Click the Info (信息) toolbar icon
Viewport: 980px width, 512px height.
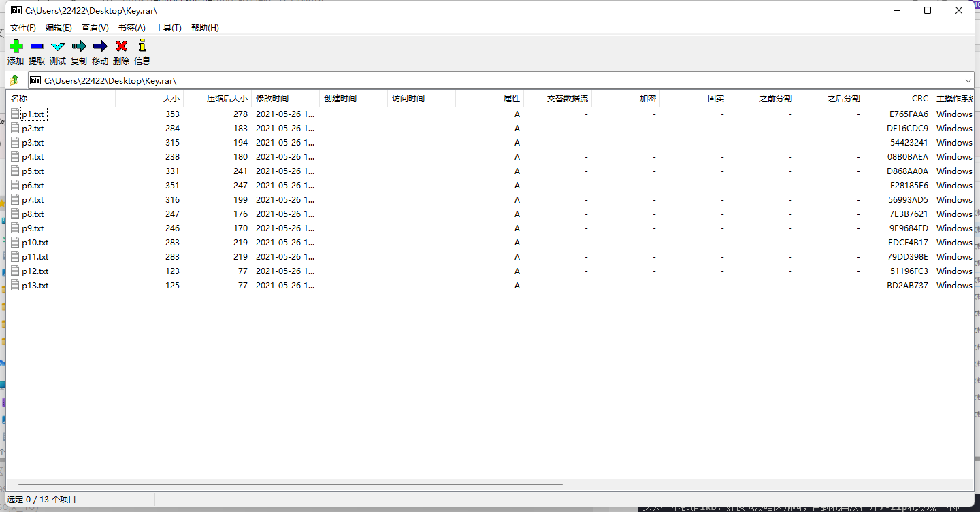tap(142, 46)
